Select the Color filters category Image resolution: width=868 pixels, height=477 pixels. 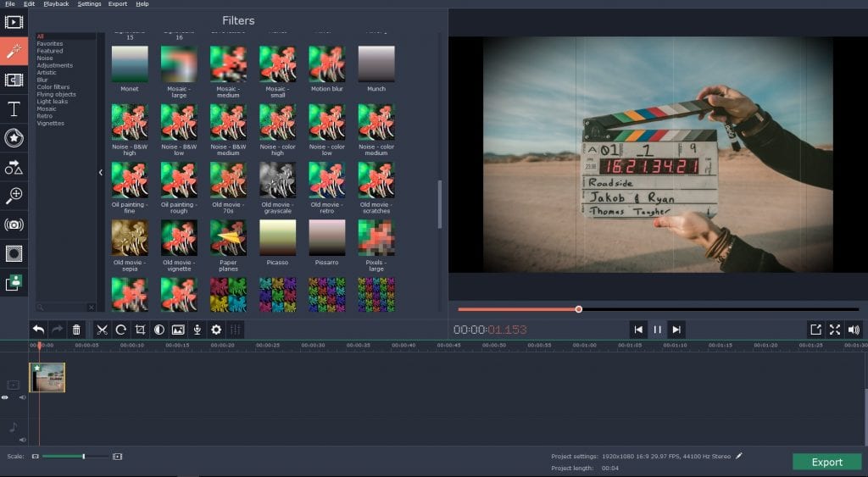(x=53, y=87)
